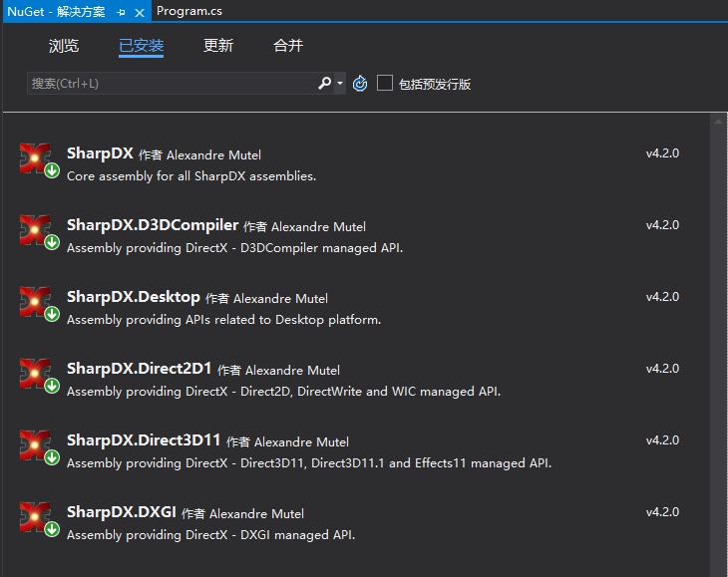
Task: Switch to the 浏览 tab
Action: point(64,46)
